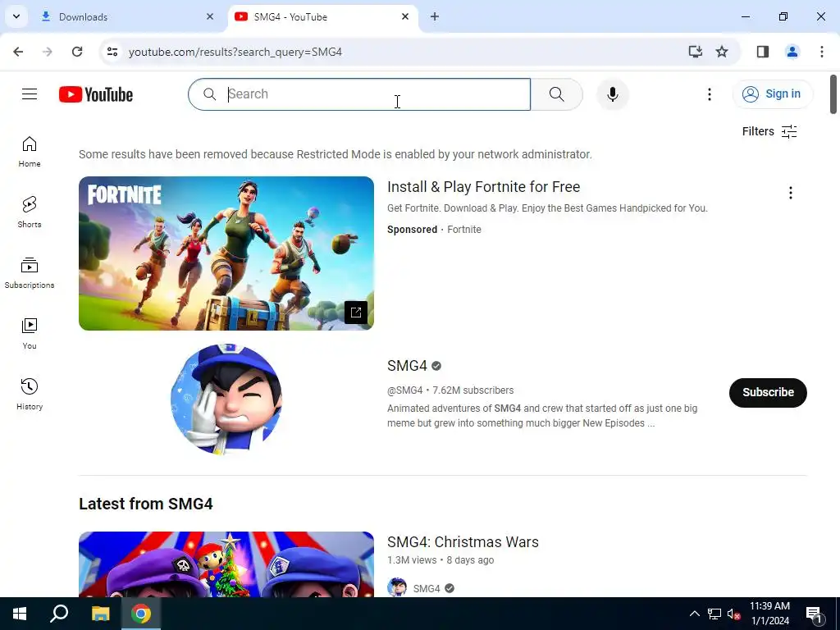Reload the current page

[x=77, y=52]
